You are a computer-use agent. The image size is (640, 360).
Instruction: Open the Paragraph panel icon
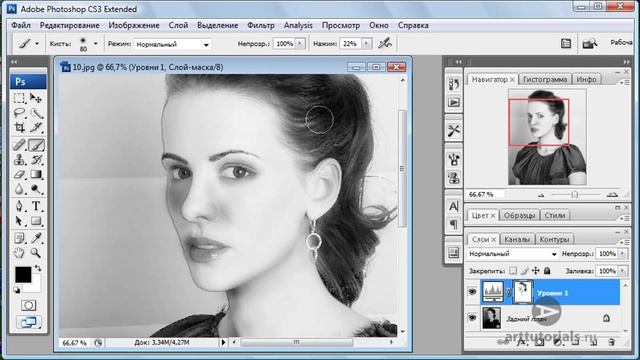pyautogui.click(x=453, y=224)
